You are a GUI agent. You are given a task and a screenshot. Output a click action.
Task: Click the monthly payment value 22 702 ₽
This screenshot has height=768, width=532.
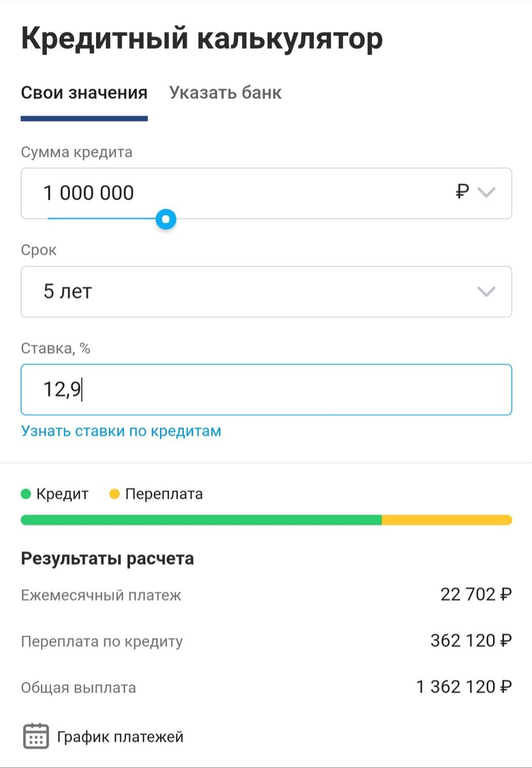(475, 593)
